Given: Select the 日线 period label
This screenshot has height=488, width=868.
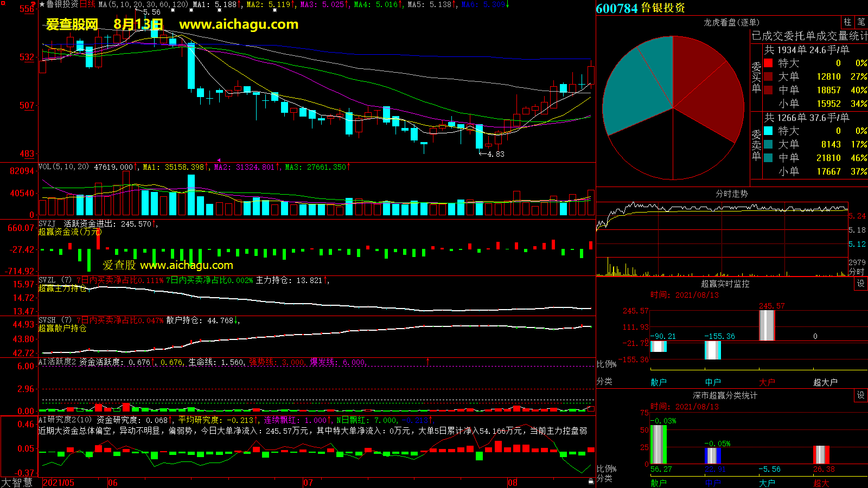Looking at the screenshot, I should click(87, 4).
